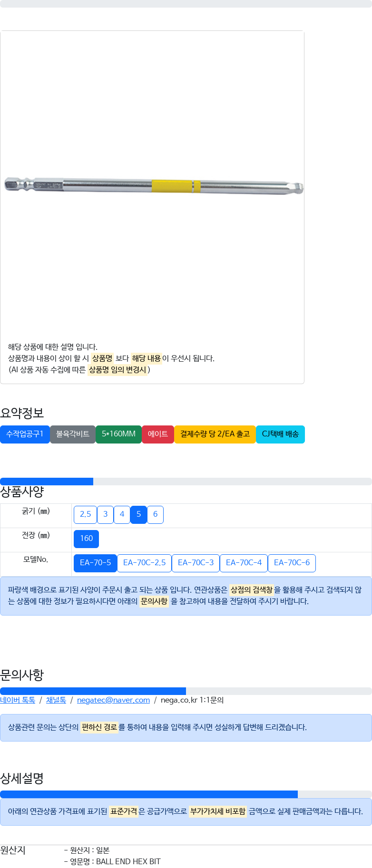
Task: Open the 채널톡 link
Action: pos(56,700)
